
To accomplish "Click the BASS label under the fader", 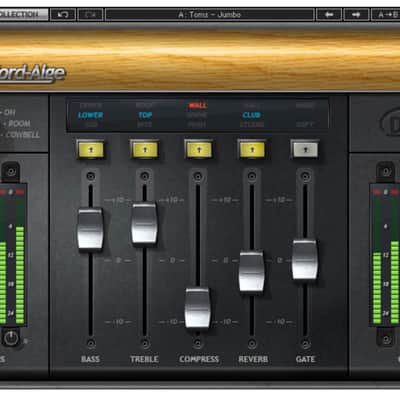I will tap(90, 359).
